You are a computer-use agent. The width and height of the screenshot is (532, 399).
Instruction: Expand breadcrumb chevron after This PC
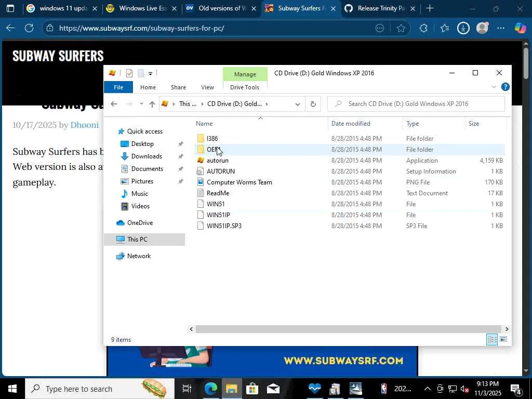pyautogui.click(x=202, y=104)
